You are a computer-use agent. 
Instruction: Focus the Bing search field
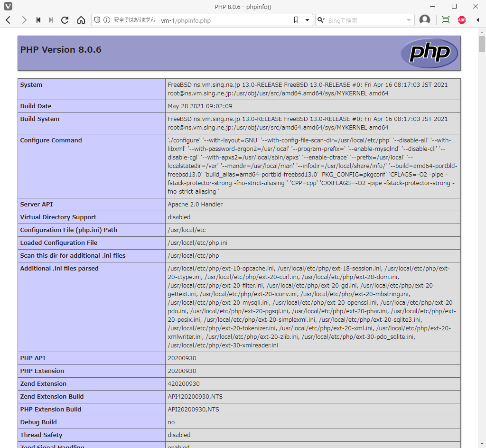pos(366,20)
